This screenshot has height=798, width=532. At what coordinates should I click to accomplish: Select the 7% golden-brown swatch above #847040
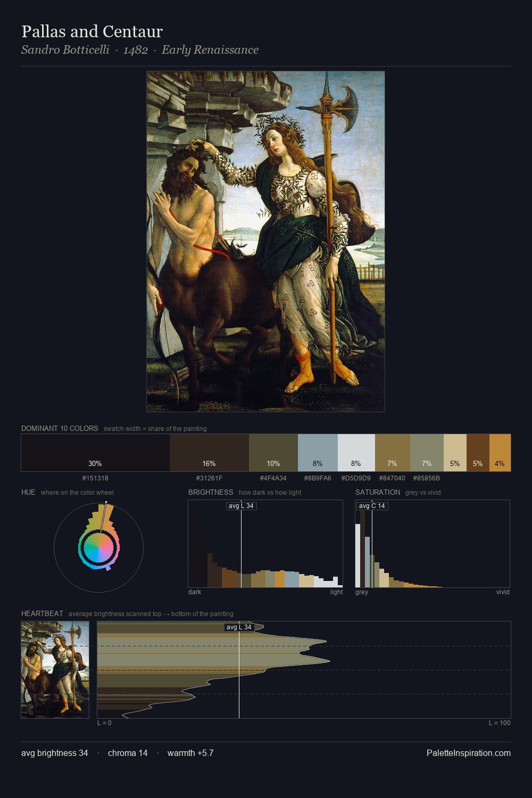(393, 453)
